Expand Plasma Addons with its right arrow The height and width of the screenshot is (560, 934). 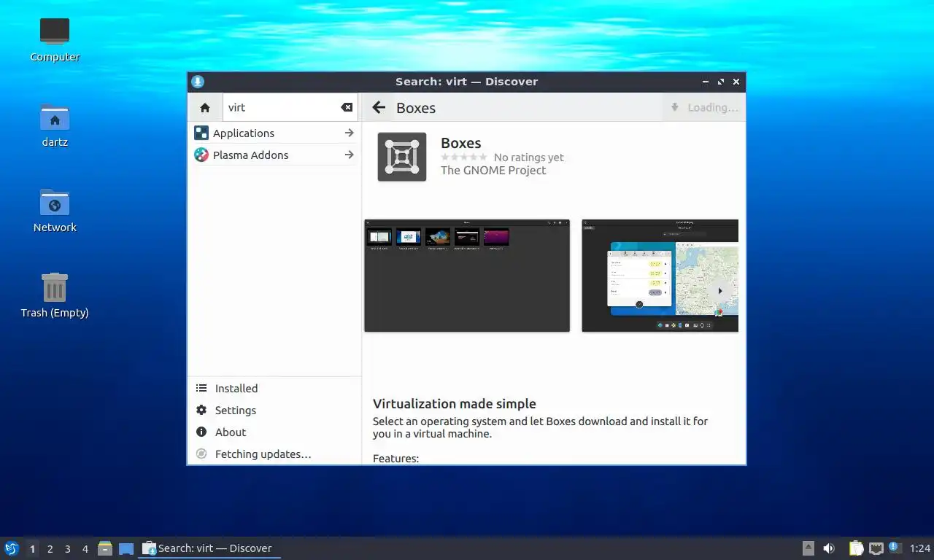click(x=350, y=155)
